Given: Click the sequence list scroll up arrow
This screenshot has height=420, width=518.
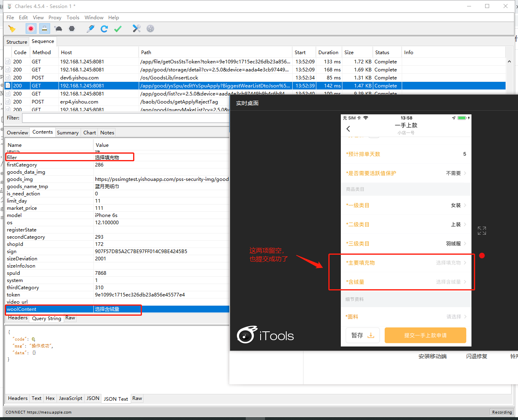Looking at the screenshot, I should [509, 61].
